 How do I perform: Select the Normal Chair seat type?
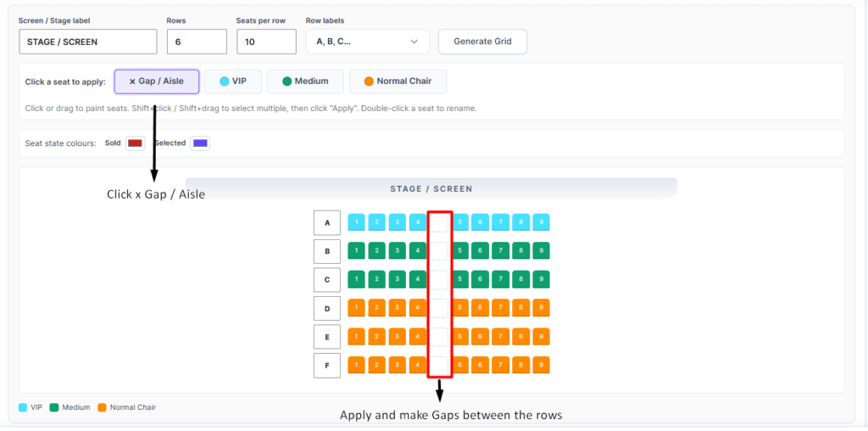(398, 81)
